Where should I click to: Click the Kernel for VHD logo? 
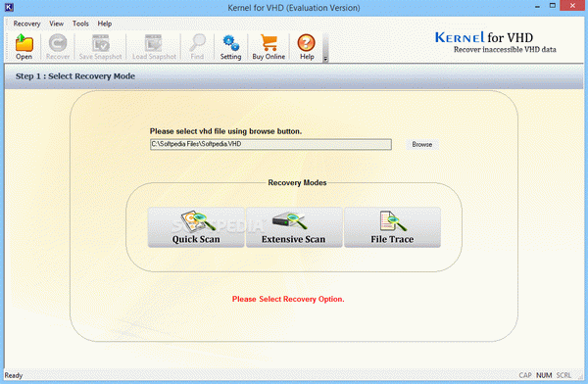(495, 42)
